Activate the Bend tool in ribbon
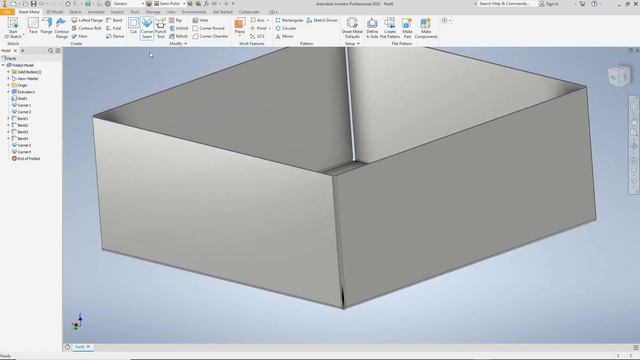The width and height of the screenshot is (640, 360). click(x=114, y=20)
